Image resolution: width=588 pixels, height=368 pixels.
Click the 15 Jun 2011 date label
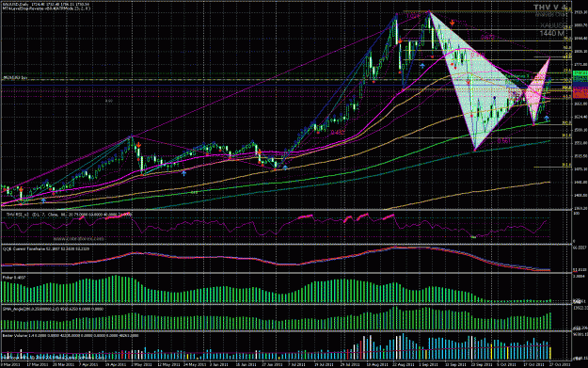(246, 364)
